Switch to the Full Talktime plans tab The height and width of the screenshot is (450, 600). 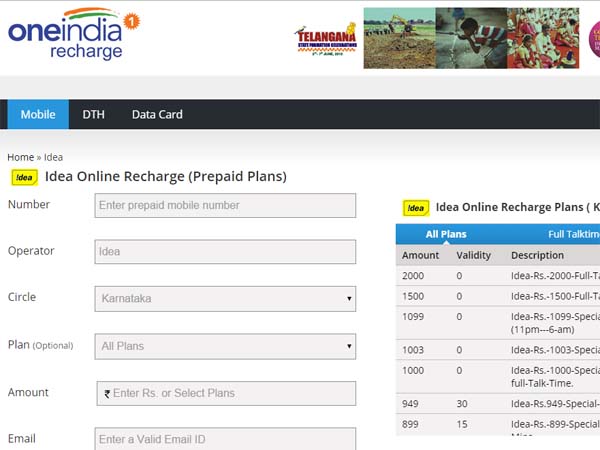(x=573, y=234)
